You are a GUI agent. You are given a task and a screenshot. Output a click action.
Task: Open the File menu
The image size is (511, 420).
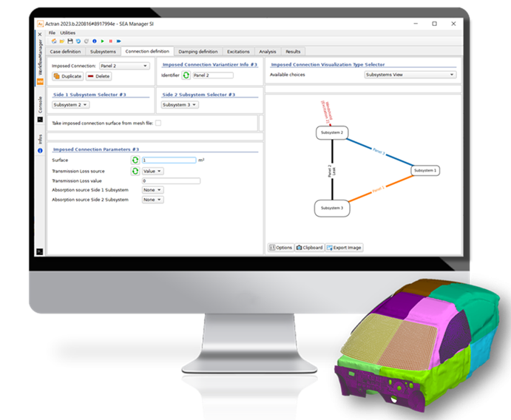pyautogui.click(x=53, y=33)
